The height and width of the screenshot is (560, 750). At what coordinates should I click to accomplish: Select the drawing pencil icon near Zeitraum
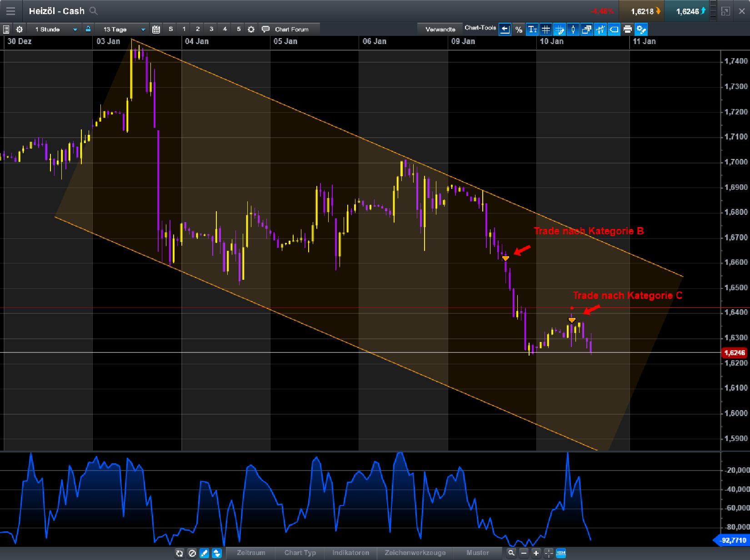point(204,554)
